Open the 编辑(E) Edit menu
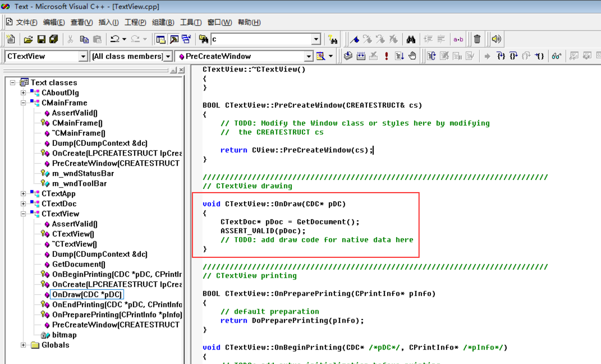The width and height of the screenshot is (601, 364). (x=54, y=22)
